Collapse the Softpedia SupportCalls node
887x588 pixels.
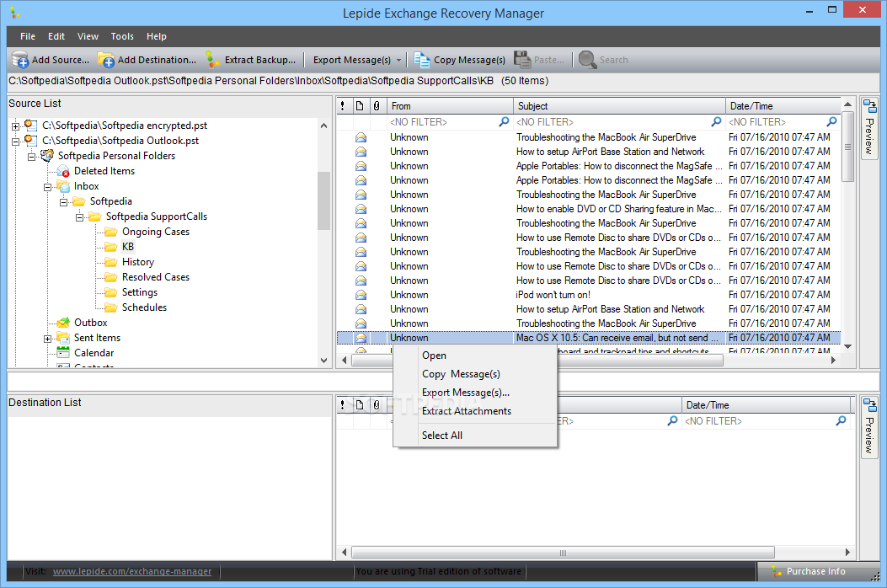(x=80, y=218)
